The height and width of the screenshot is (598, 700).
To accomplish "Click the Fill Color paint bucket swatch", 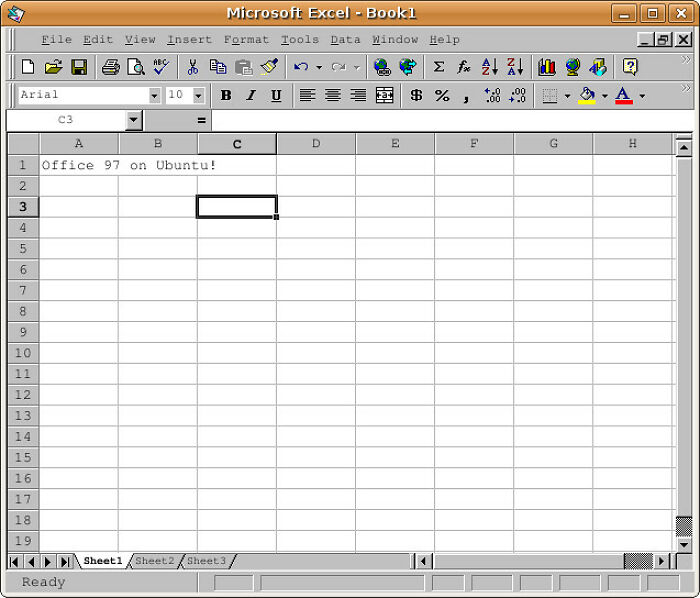I will (x=587, y=96).
